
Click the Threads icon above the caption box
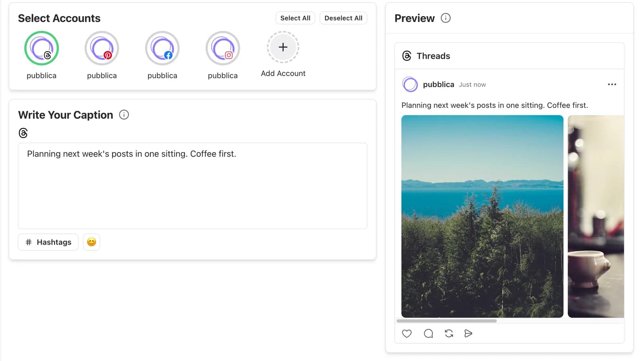coord(23,133)
